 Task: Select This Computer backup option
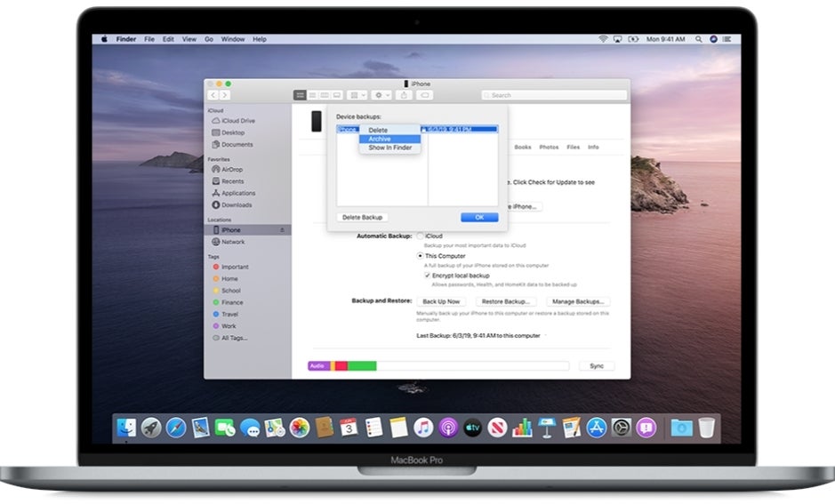[420, 256]
